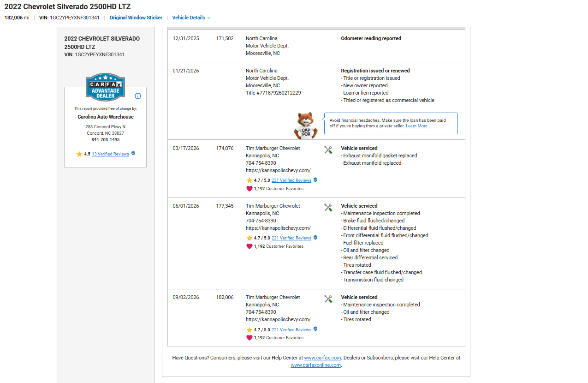Click the 12/31/2025 date entry
This screenshot has width=588, height=383.
pos(186,38)
